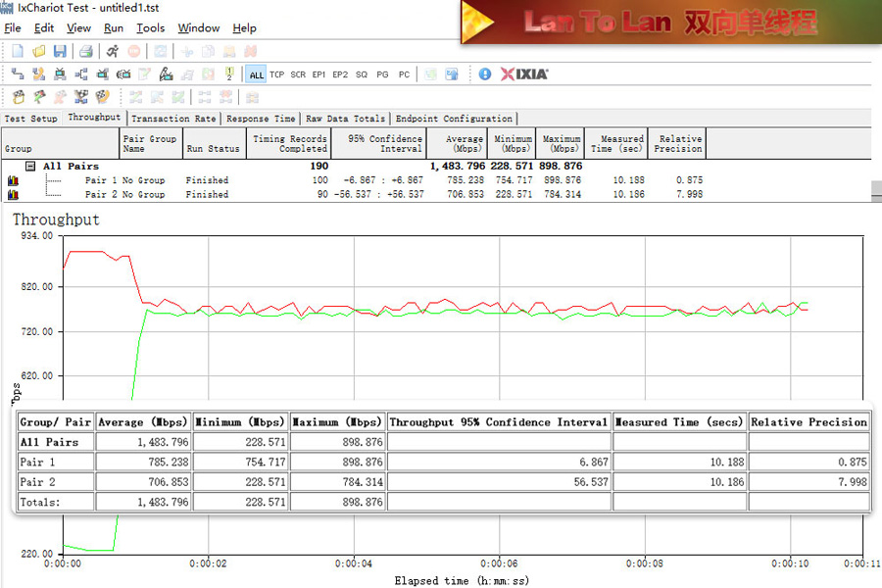
Task: Click the Relative Precision column header
Action: pos(679,144)
